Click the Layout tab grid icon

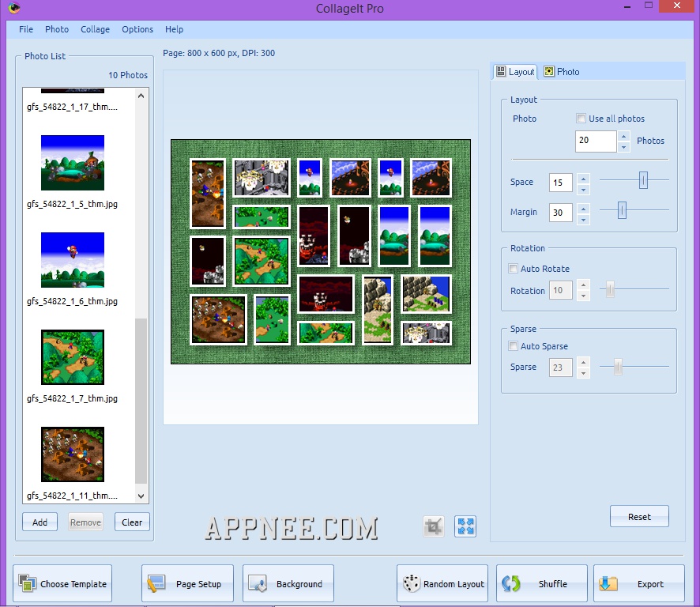coord(501,71)
